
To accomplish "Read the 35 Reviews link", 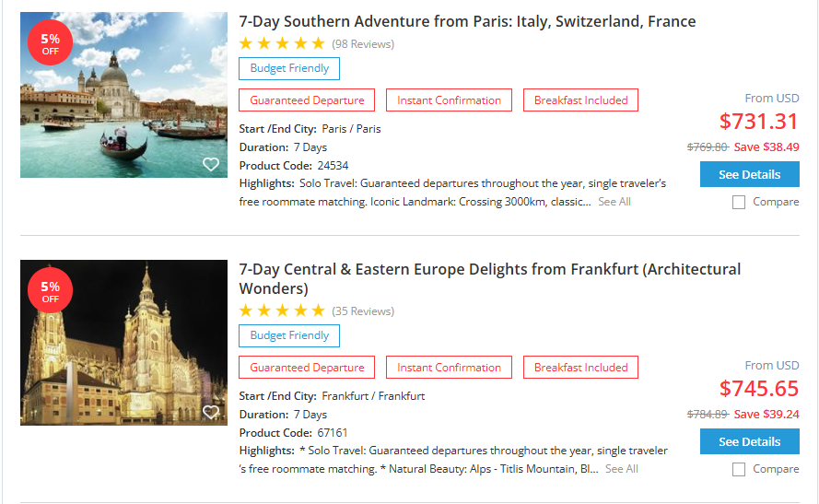I will pyautogui.click(x=363, y=311).
